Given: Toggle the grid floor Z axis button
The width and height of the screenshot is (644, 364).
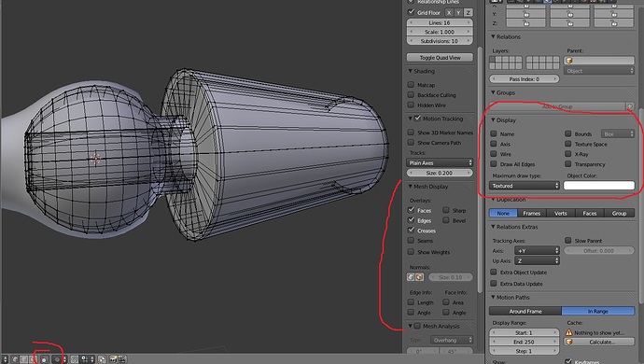Looking at the screenshot, I should click(468, 13).
